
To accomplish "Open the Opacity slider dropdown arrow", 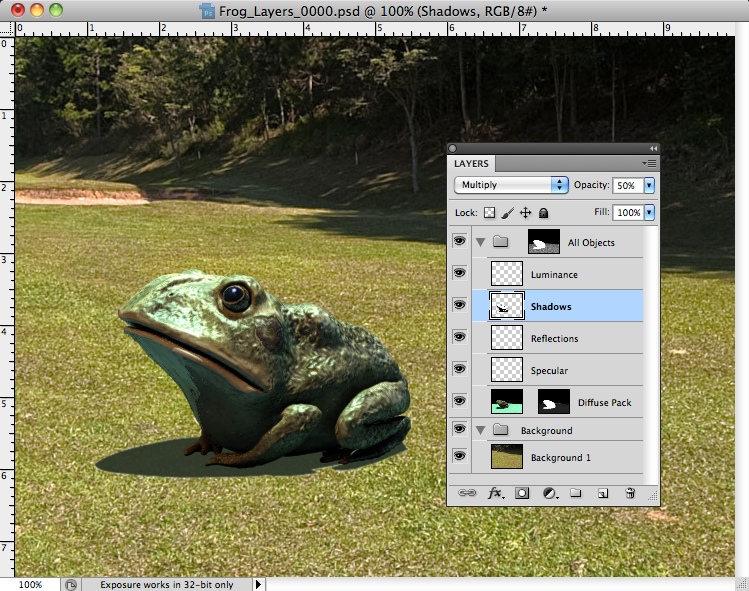I will click(x=649, y=185).
